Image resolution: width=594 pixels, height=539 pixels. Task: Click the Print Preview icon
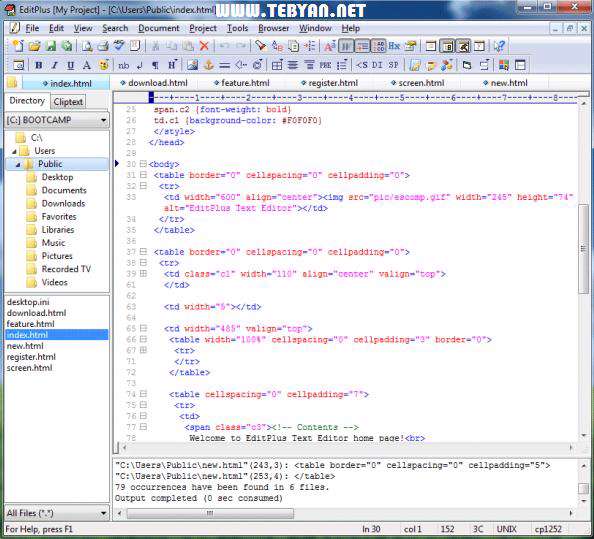tap(87, 46)
